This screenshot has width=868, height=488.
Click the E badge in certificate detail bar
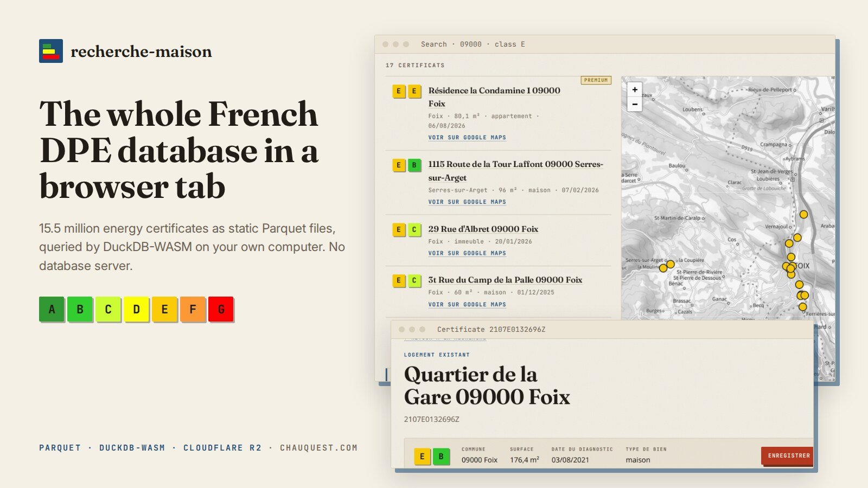point(422,457)
